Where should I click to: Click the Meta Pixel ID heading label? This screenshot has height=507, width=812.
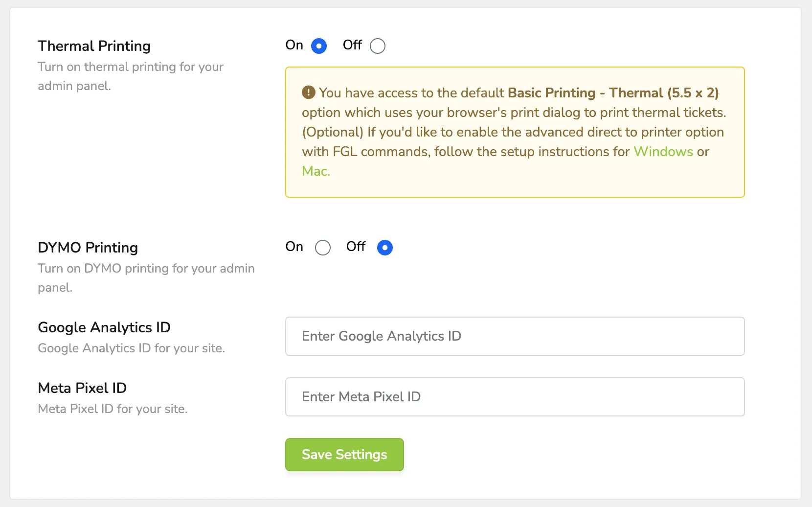click(x=82, y=388)
